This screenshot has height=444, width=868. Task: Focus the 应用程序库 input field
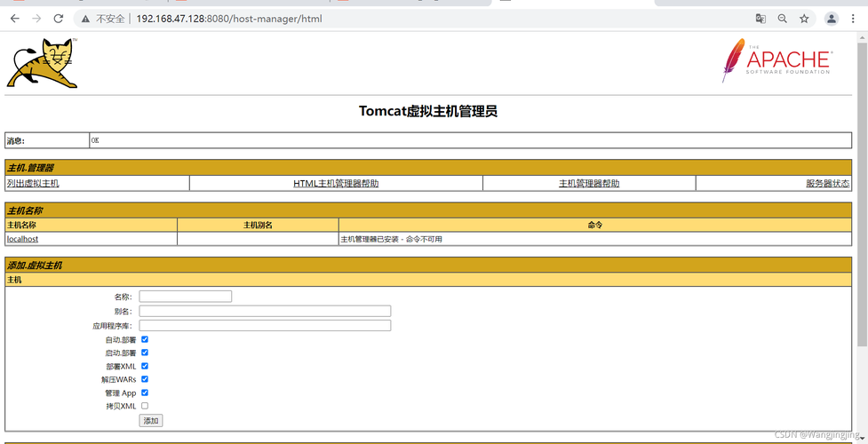[265, 326]
